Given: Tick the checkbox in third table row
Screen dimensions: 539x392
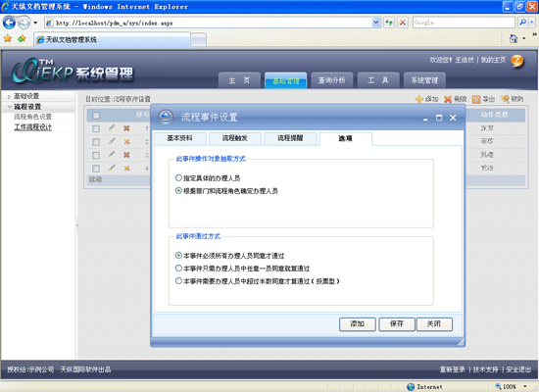Looking at the screenshot, I should click(96, 155).
